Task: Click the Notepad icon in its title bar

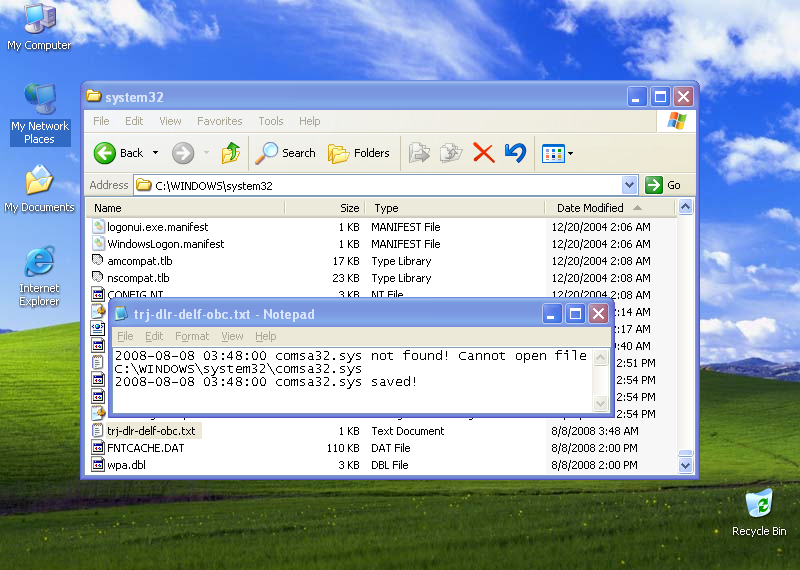Action: point(121,313)
